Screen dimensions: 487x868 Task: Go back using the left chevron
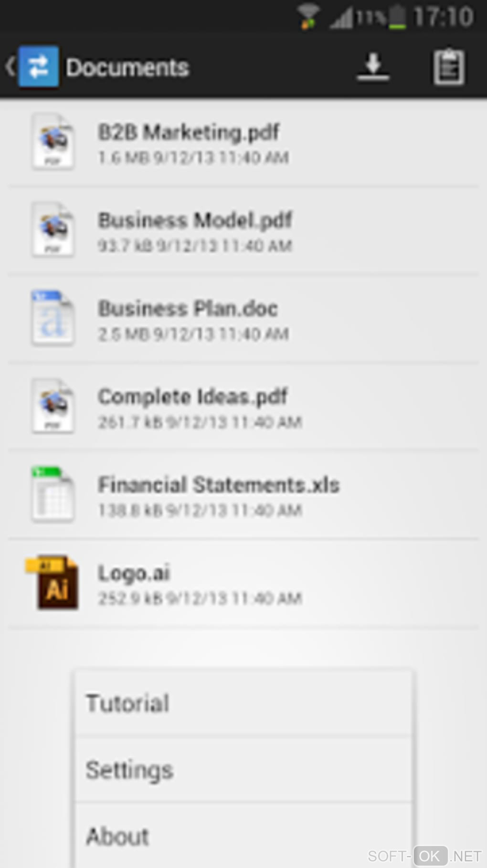pyautogui.click(x=10, y=66)
